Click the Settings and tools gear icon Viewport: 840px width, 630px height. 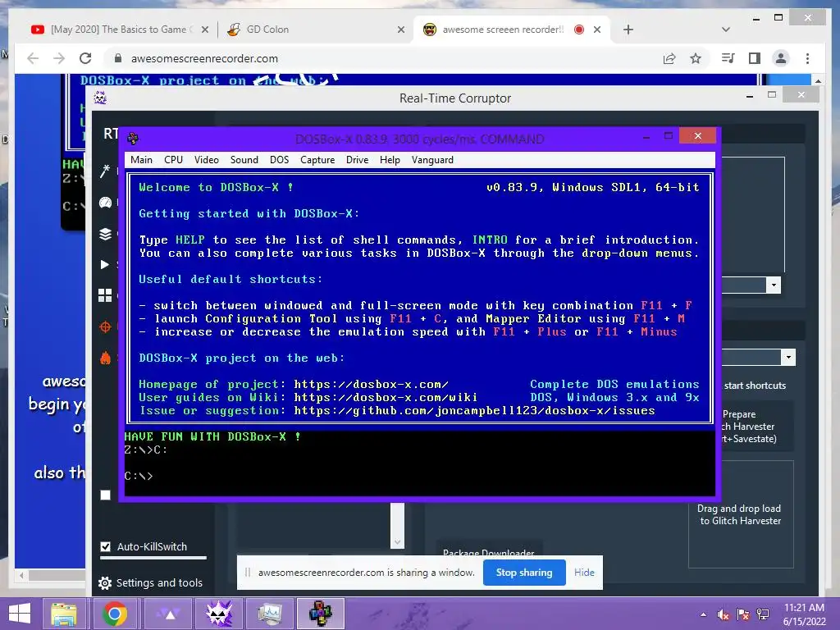[x=105, y=583]
